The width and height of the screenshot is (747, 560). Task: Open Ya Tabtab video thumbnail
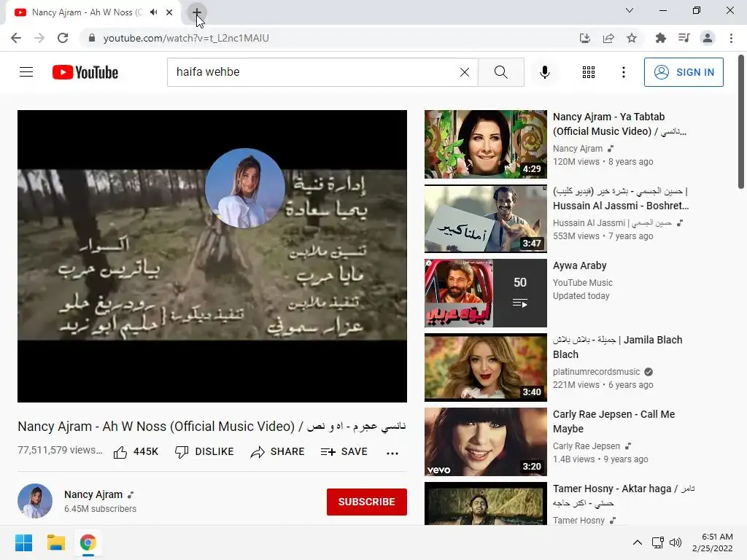point(485,144)
